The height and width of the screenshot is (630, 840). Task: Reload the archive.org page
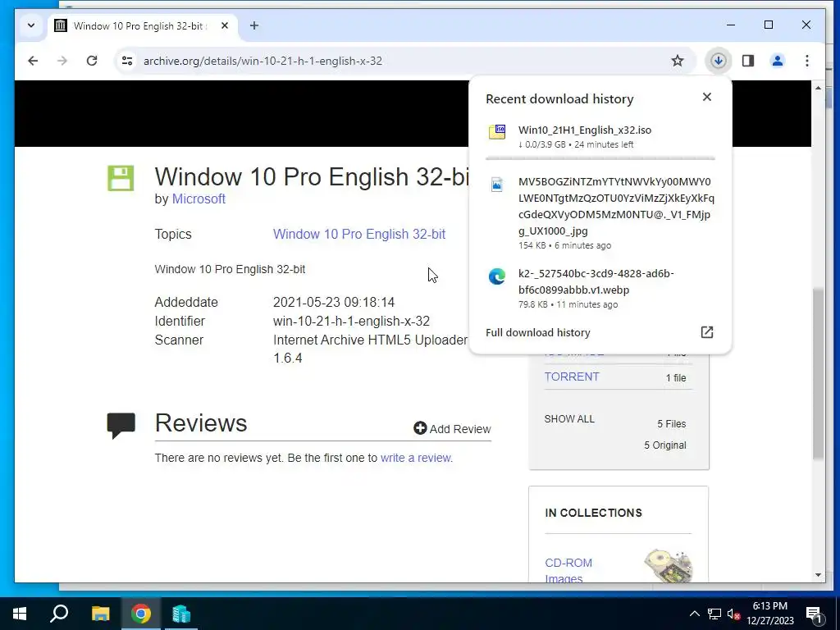point(92,61)
